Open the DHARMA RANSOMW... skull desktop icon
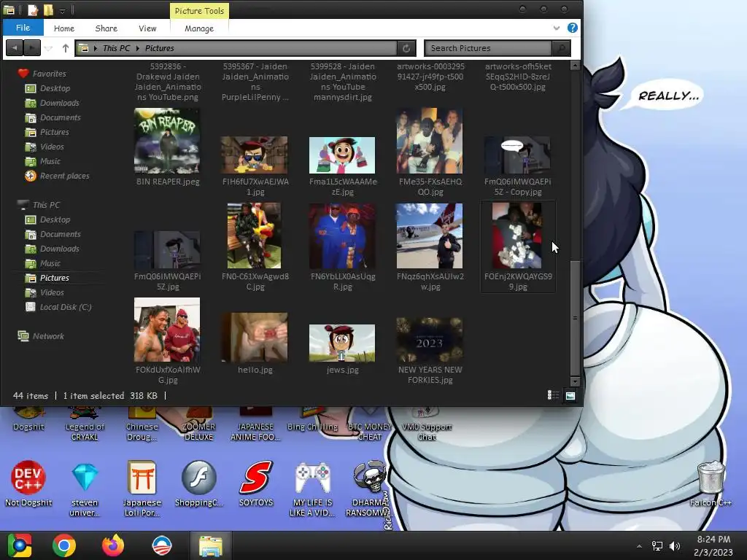Image resolution: width=747 pixels, height=560 pixels. tap(368, 489)
